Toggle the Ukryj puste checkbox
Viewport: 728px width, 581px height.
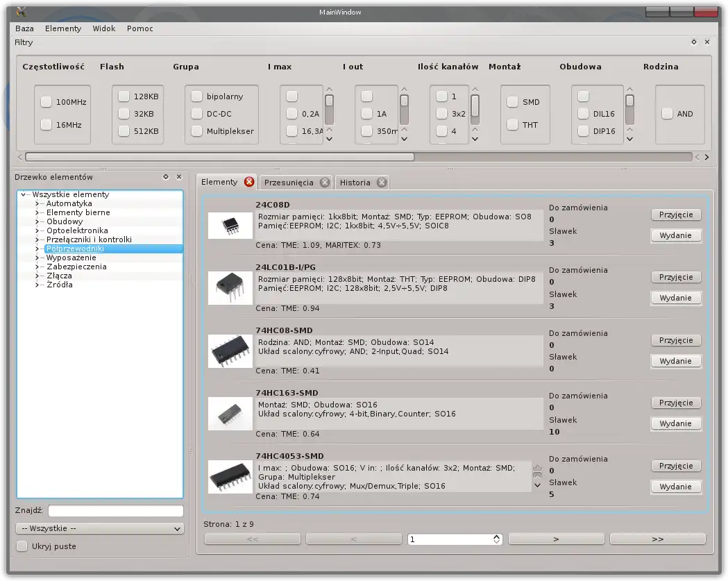click(22, 546)
